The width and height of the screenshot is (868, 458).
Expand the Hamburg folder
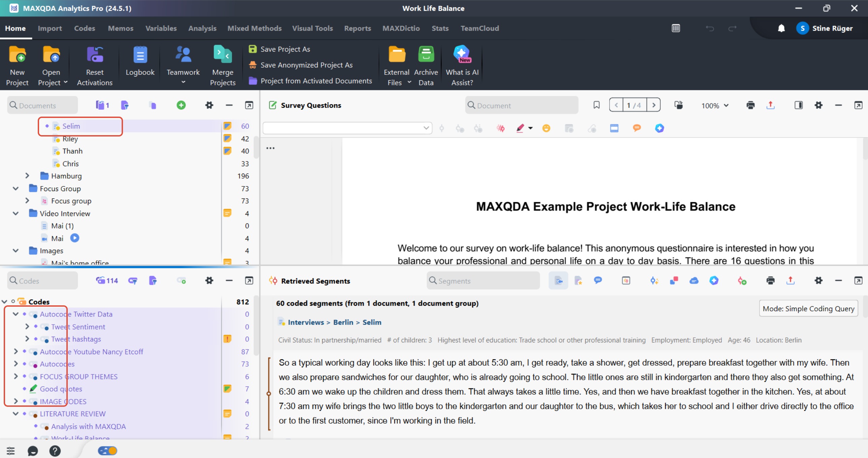tap(27, 176)
